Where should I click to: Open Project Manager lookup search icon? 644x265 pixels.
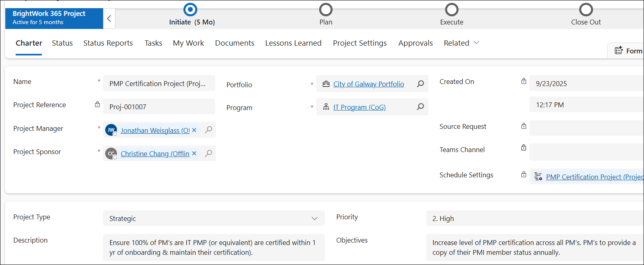click(x=209, y=130)
